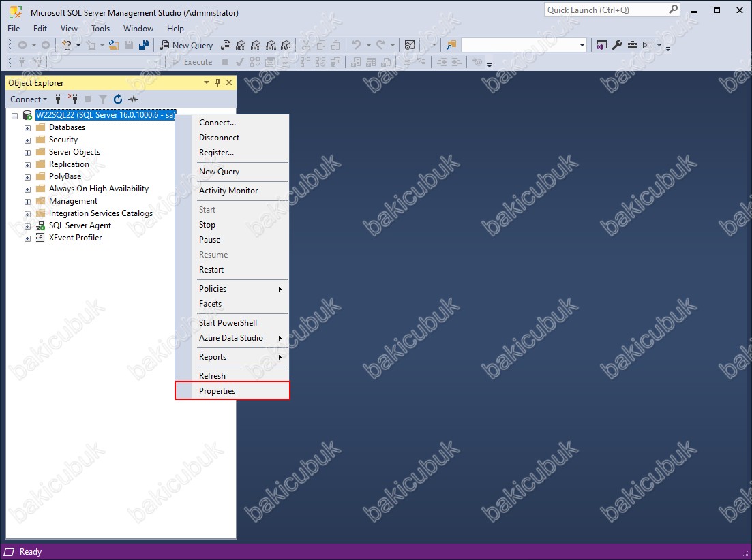752x560 pixels.
Task: Open the Tools menu
Action: click(101, 28)
